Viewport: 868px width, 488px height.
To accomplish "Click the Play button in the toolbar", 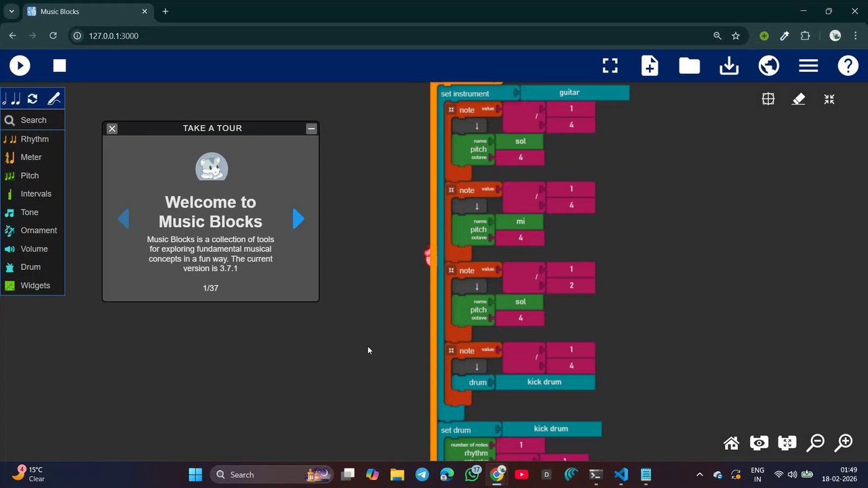I will [20, 66].
